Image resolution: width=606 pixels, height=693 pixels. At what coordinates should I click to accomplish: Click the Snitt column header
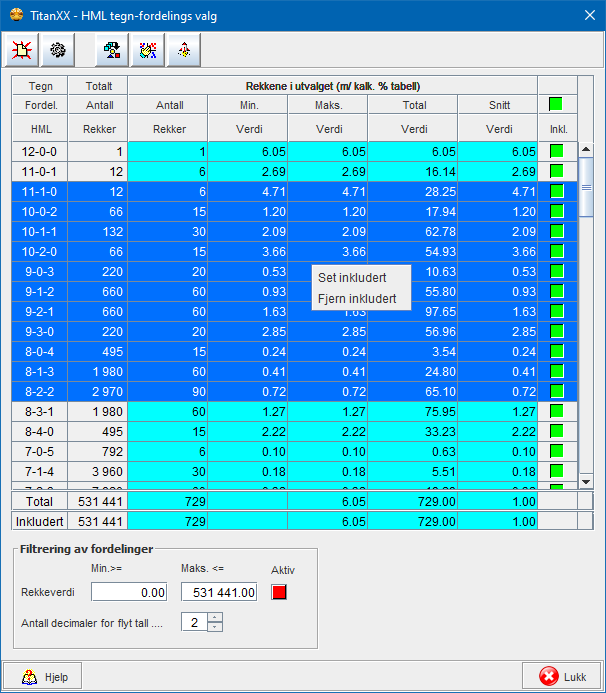point(498,105)
